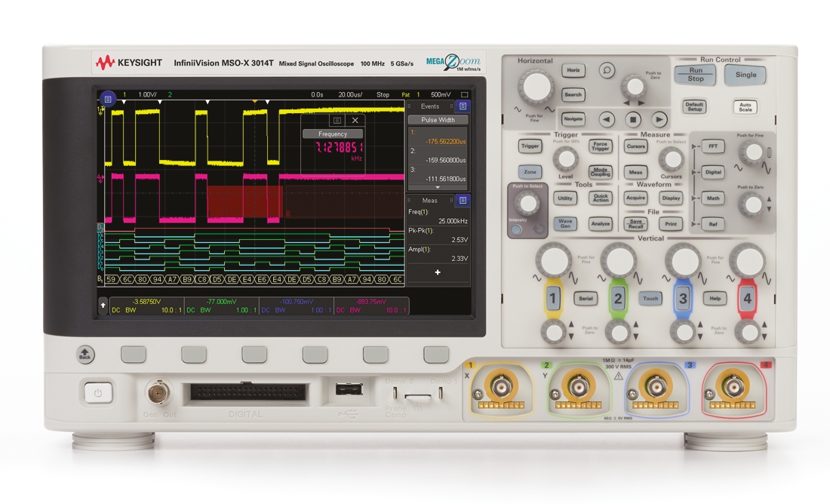The image size is (830, 504).
Task: Toggle the Run/Stop key
Action: 695,75
